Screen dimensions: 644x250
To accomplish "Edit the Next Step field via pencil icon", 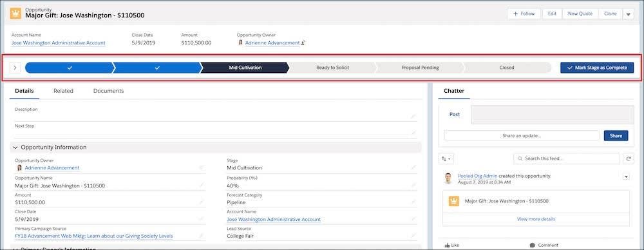I will pos(413,133).
